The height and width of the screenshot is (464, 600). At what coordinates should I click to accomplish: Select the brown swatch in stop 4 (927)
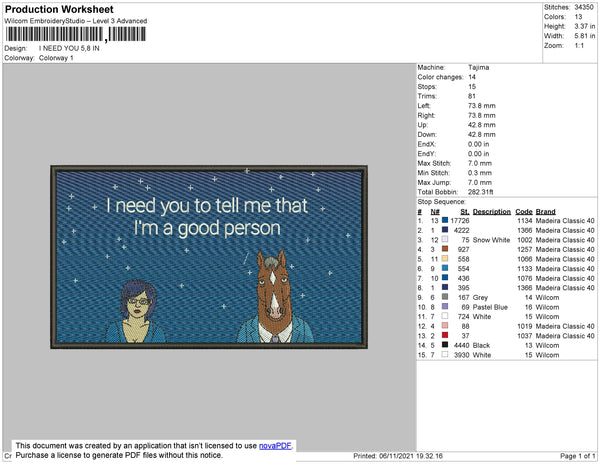[x=445, y=249]
